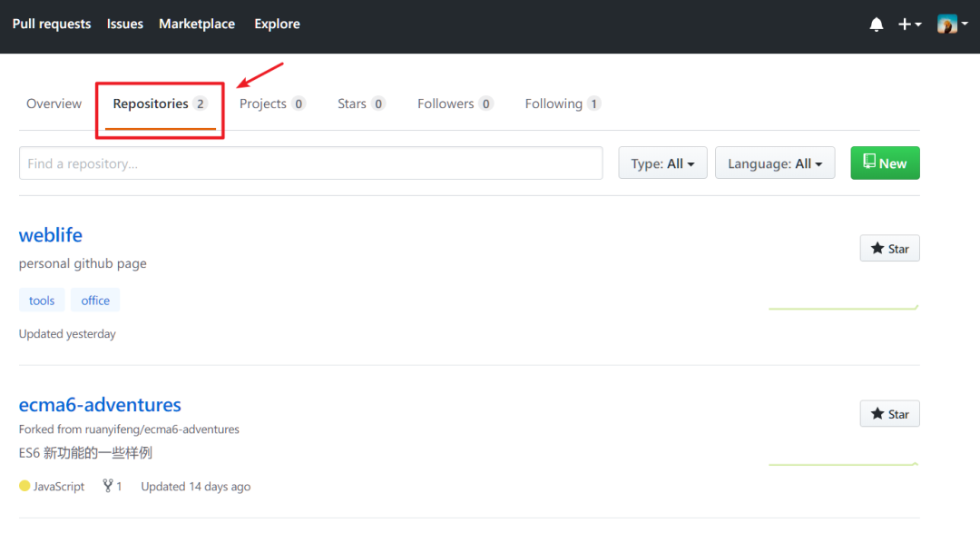Select the weblife activity sparkline

tap(844, 307)
